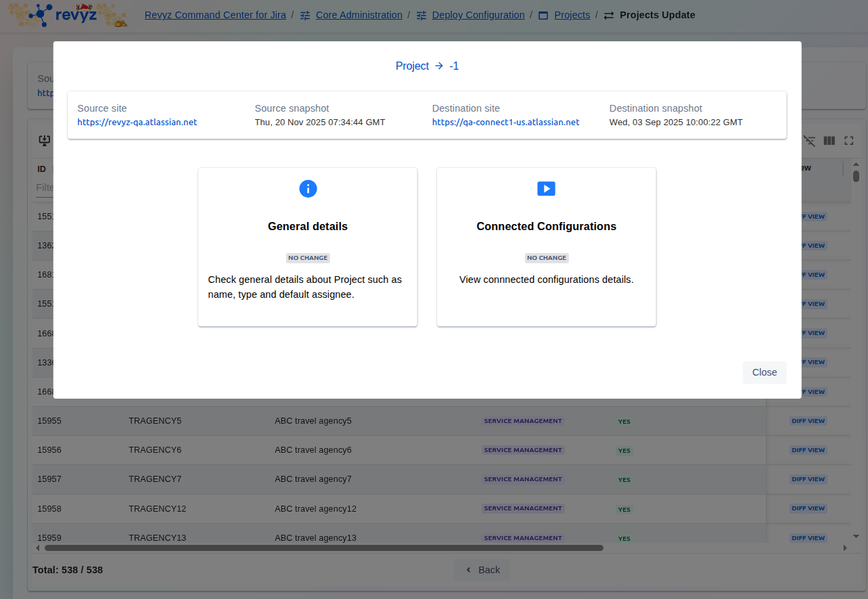Toggle the filter-off icon in table toolbar
This screenshot has width=868, height=599.
pyautogui.click(x=809, y=141)
